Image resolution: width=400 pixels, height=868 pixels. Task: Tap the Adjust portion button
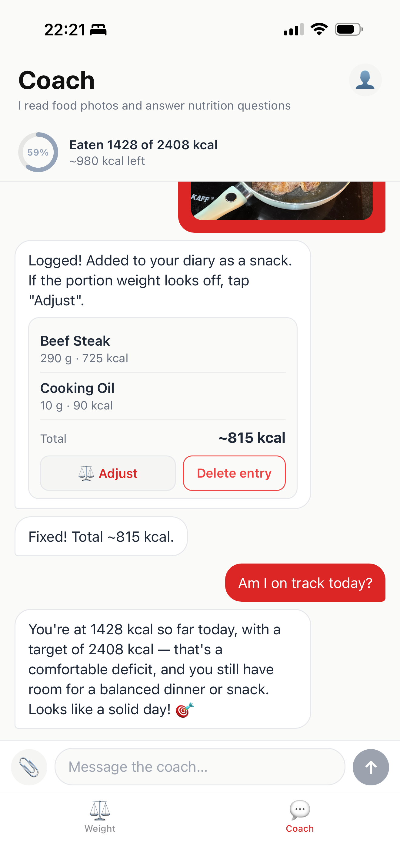(108, 473)
